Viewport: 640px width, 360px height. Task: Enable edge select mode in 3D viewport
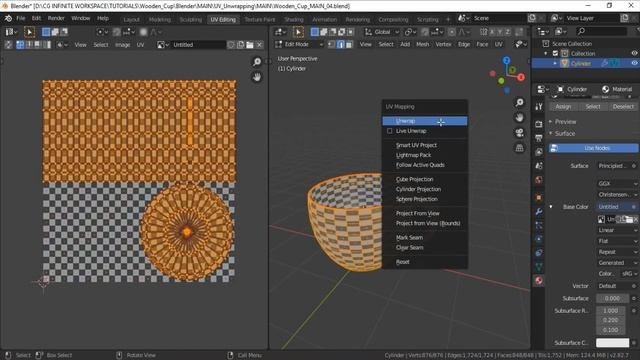coord(340,44)
